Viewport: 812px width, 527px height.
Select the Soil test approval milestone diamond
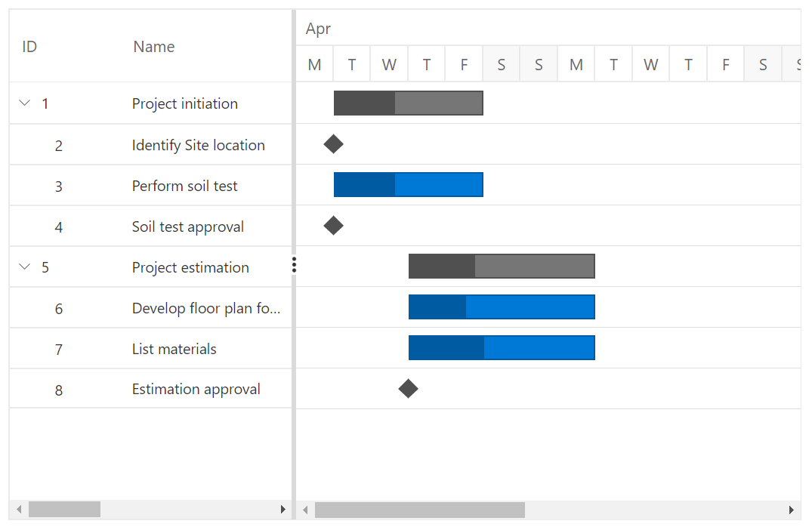pyautogui.click(x=333, y=225)
